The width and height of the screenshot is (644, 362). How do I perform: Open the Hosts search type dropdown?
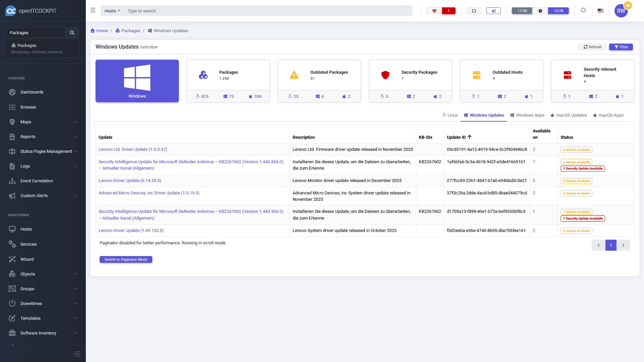coord(112,11)
